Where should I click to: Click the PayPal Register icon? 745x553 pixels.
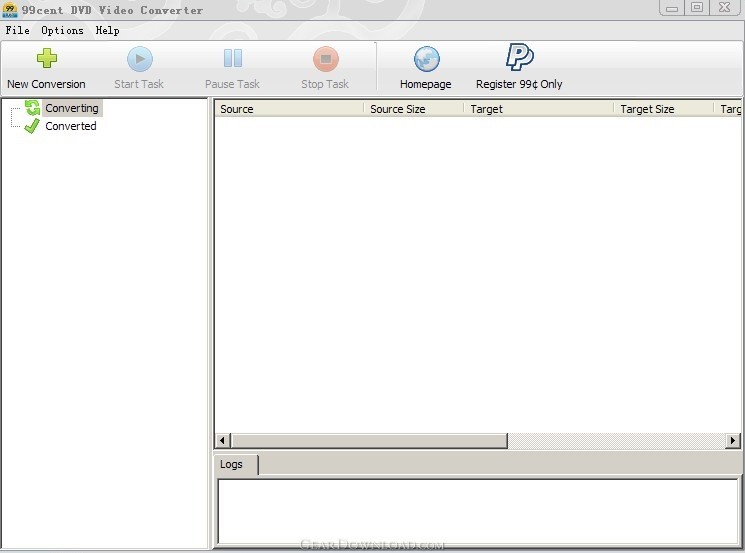click(519, 57)
